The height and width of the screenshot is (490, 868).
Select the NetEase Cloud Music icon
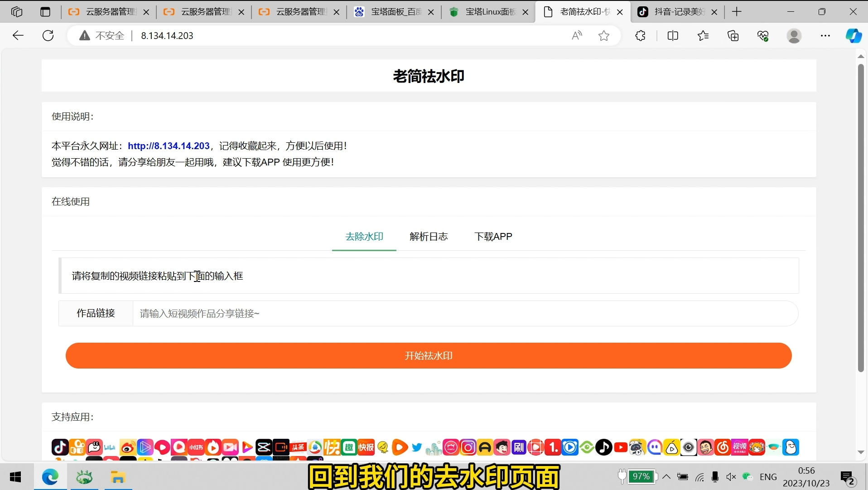[x=722, y=447]
